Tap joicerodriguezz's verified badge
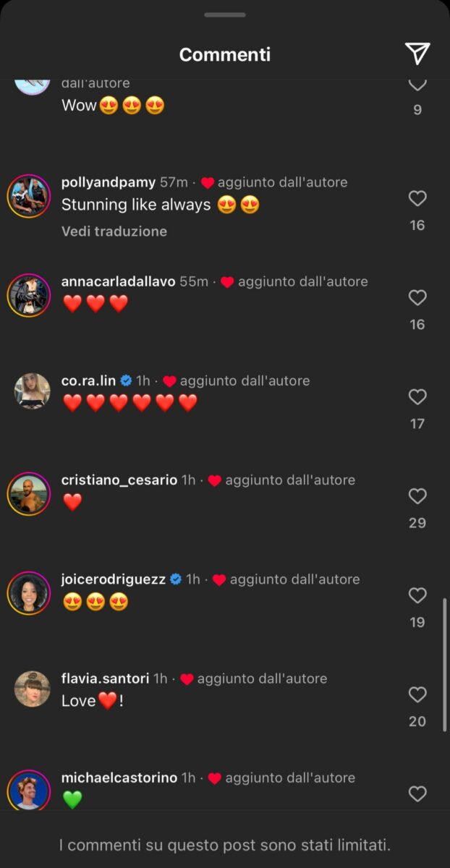 click(175, 579)
